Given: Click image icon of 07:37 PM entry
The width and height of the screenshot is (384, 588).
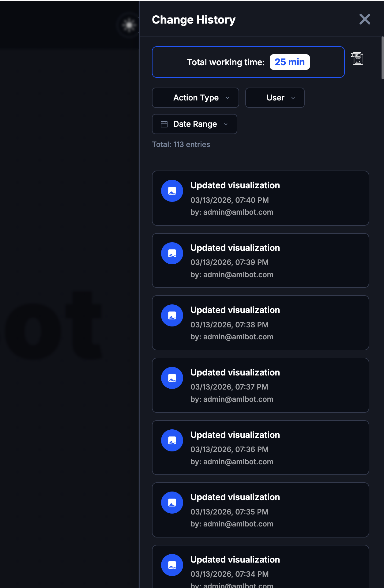Looking at the screenshot, I should click(172, 378).
